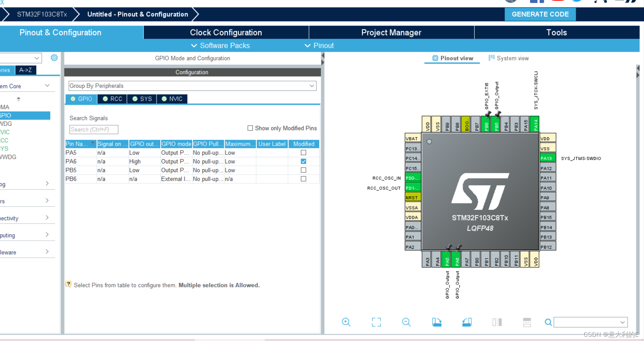Viewport: 644px width, 341px height.
Task: Select GPIO in the left category list
Action: (24, 115)
